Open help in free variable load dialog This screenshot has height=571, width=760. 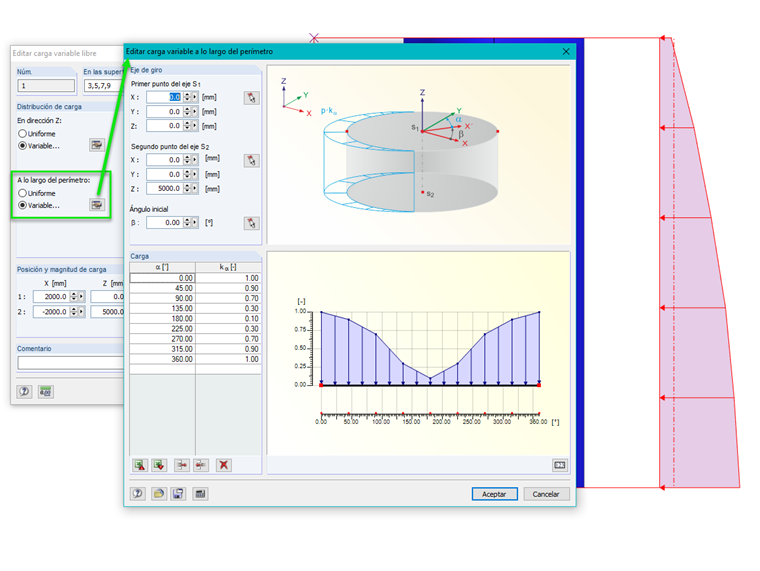tap(24, 392)
